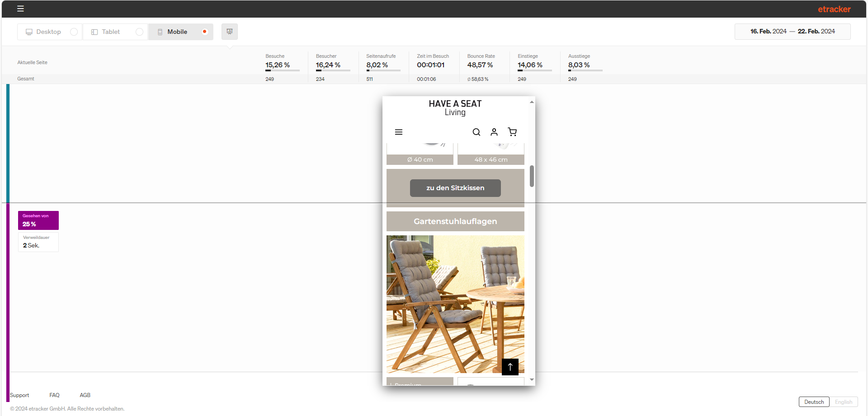Click the preview scrollbar down arrow

pos(532,380)
